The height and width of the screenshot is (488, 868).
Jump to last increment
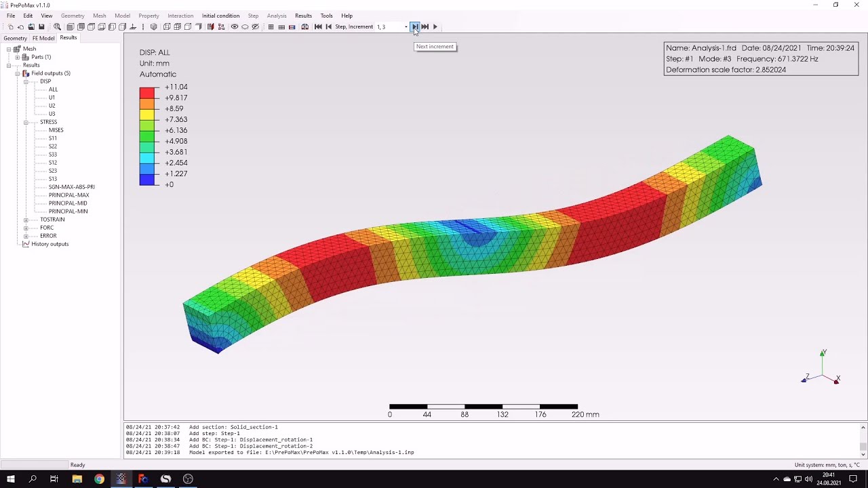point(425,26)
